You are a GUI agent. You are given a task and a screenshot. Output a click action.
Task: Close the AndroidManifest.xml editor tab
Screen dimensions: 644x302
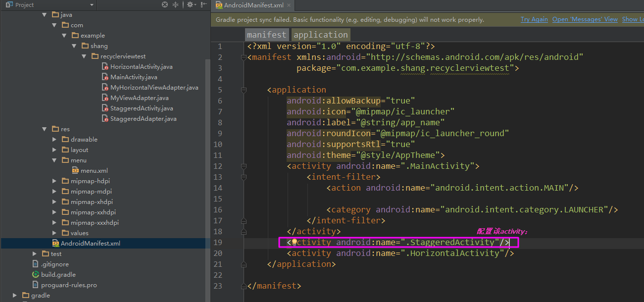tap(290, 5)
